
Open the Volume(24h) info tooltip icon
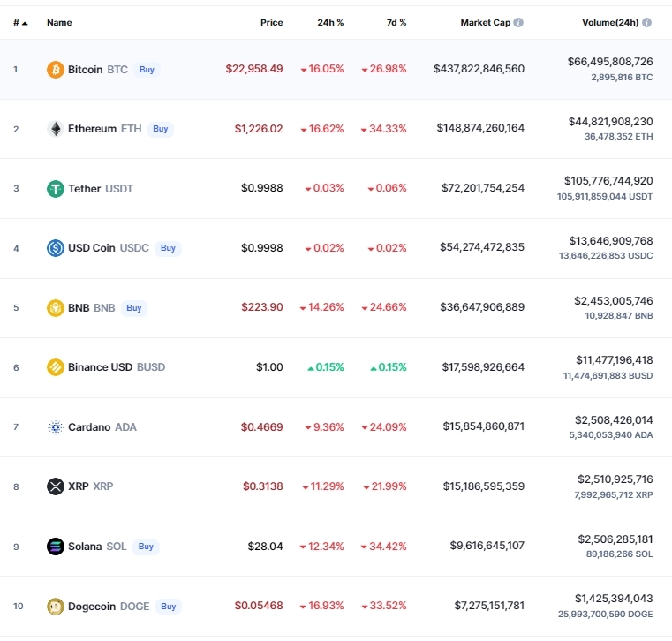point(646,22)
